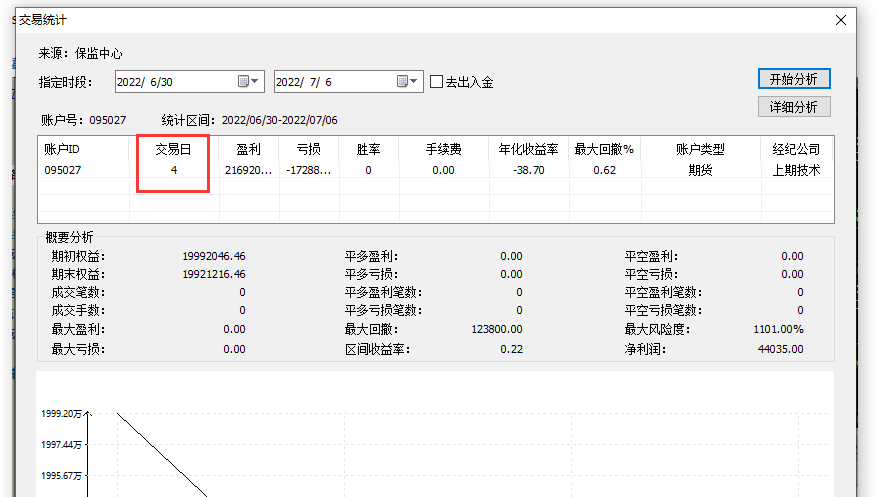Click the 来源：保监中心 label
Screen dimensions: 876x497
click(x=80, y=54)
